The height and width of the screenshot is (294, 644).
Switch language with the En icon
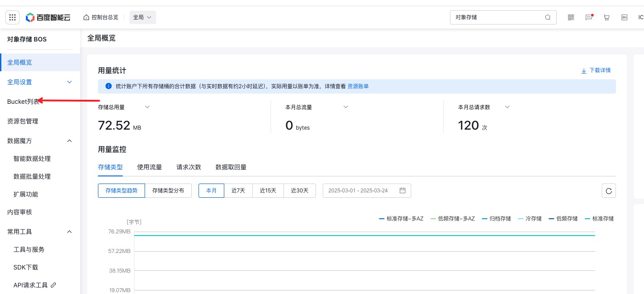[x=624, y=17]
